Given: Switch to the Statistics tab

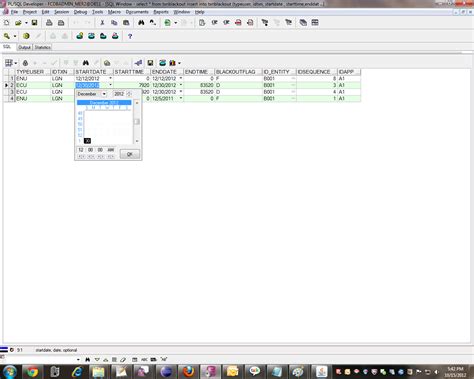Looking at the screenshot, I should coord(43,47).
